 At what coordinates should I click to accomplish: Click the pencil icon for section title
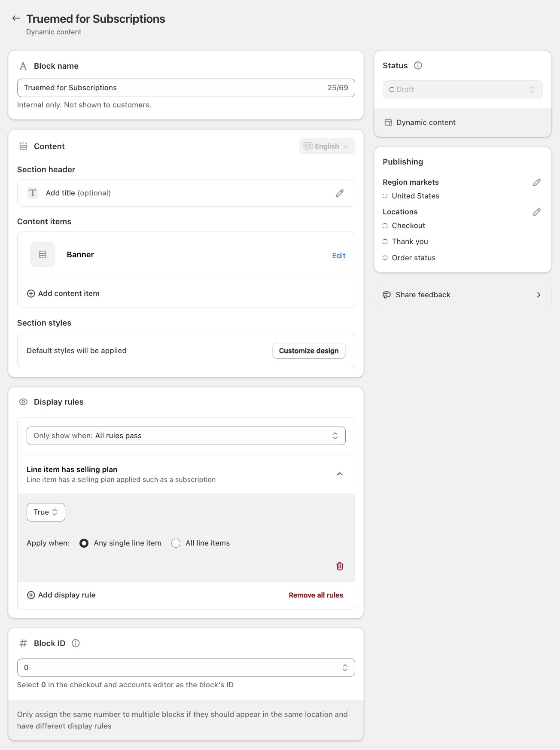[x=340, y=193]
